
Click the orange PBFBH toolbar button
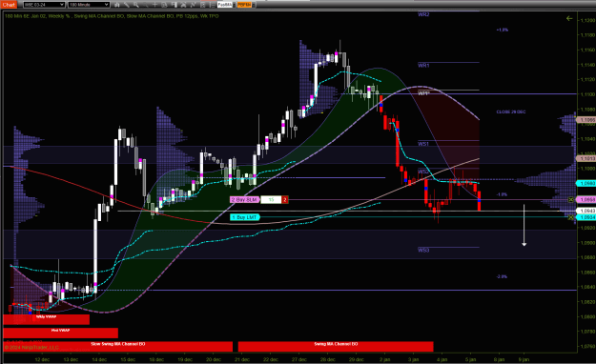pyautogui.click(x=244, y=5)
